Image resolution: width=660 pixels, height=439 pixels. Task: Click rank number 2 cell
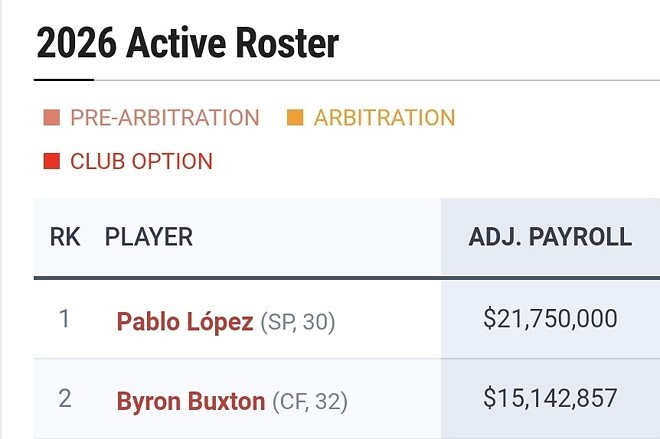pos(65,399)
